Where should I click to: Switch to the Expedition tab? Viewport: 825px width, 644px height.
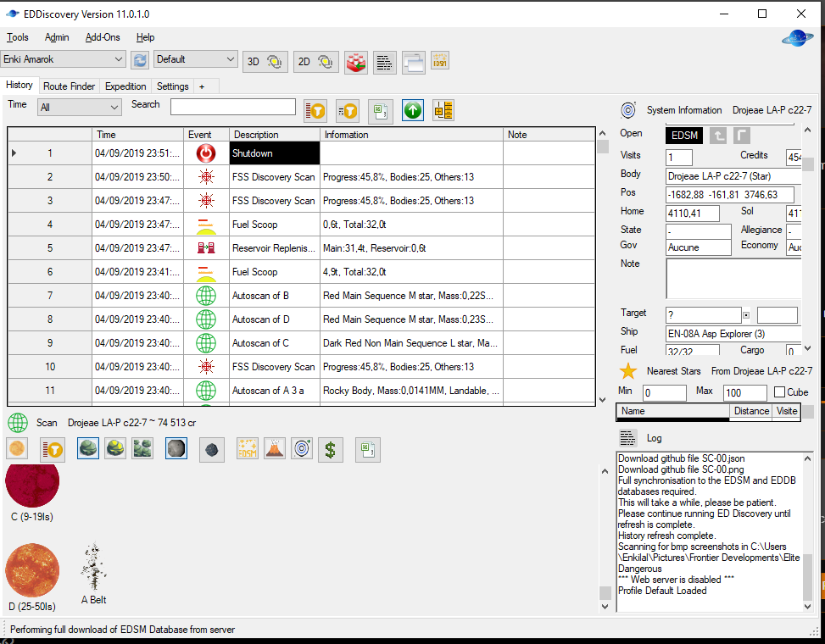[125, 86]
